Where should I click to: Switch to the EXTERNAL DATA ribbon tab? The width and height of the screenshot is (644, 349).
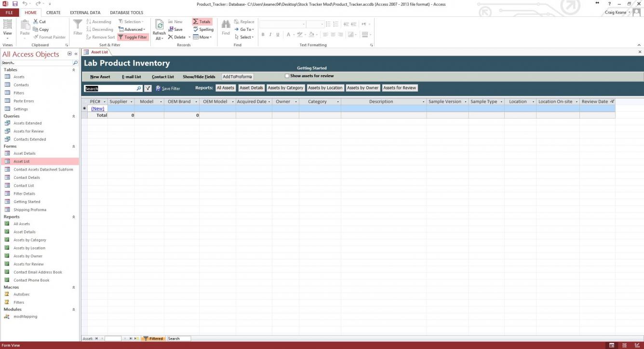(x=85, y=13)
